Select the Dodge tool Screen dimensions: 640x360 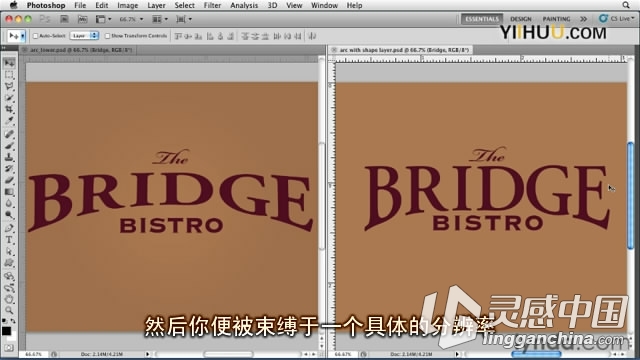pos(9,215)
